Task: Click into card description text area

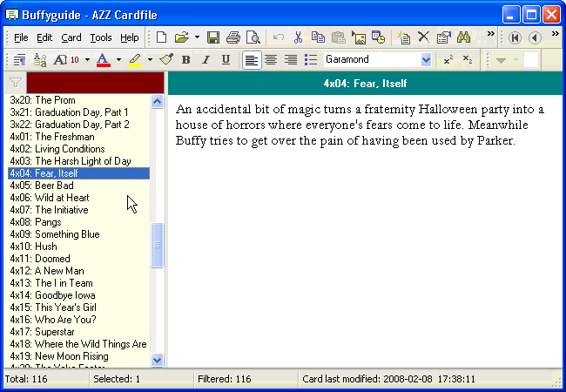Action: coord(365,231)
